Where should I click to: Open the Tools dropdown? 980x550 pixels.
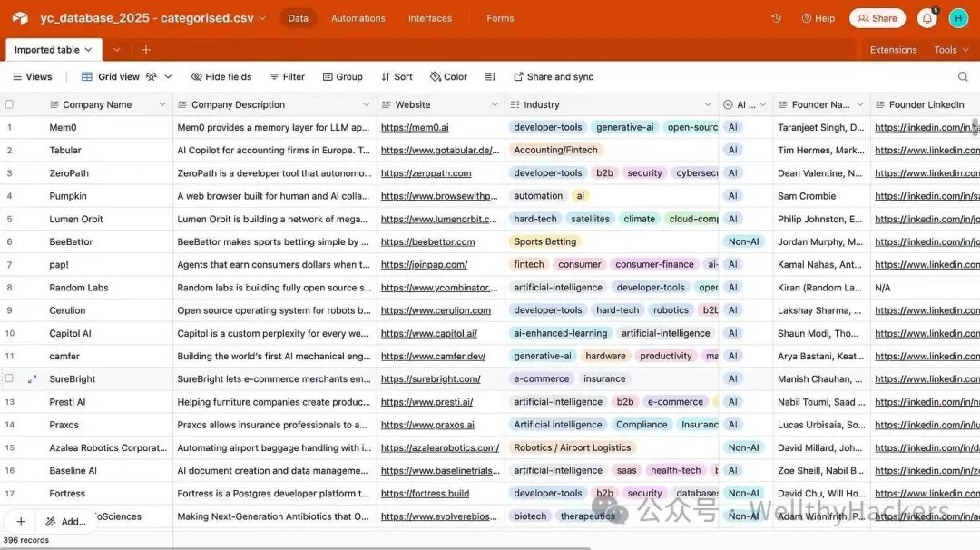pyautogui.click(x=951, y=49)
